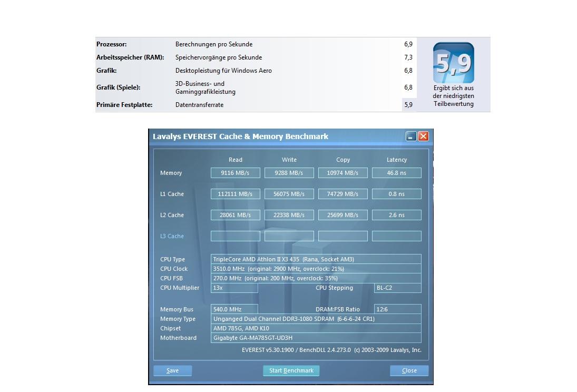577x392 pixels.
Task: Click the Memory Bus value 540.0 MHz
Action: pos(234,309)
